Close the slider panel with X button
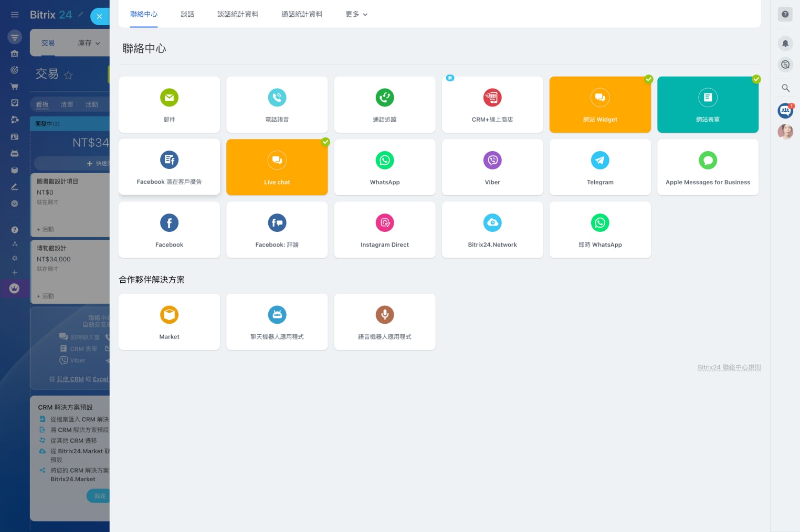The image size is (800, 532). tap(99, 16)
